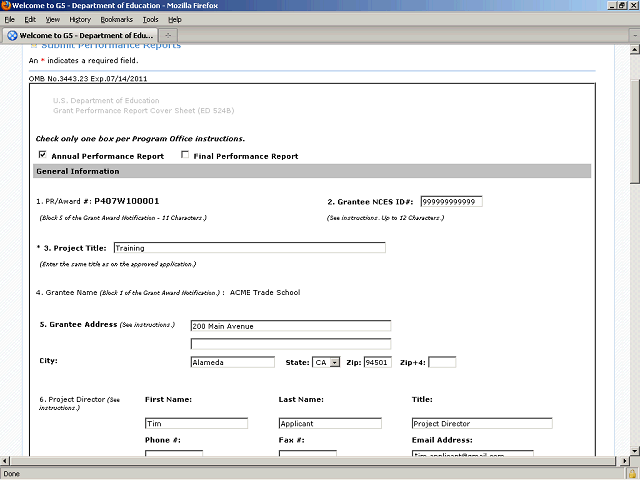
Task: Open the Tools menu
Action: point(150,20)
